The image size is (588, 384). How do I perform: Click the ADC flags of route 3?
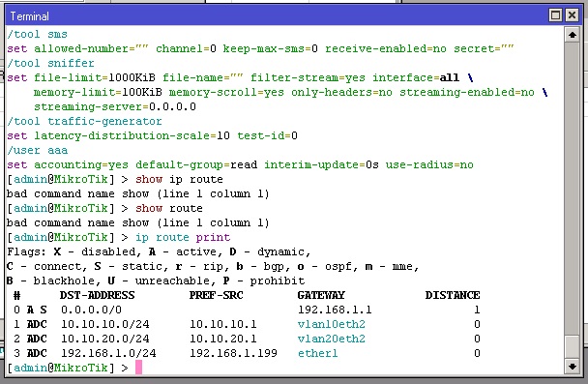(37, 353)
